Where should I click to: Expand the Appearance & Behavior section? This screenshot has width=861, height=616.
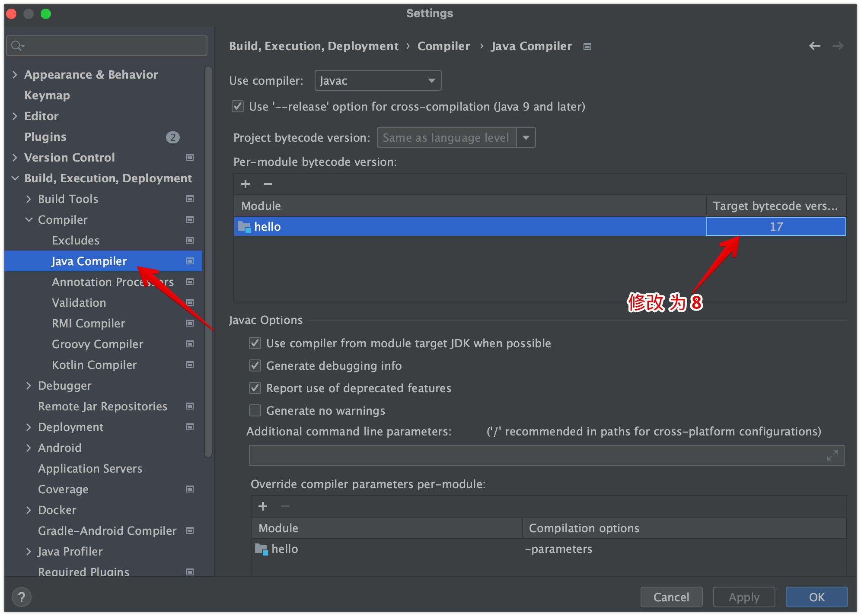pos(15,75)
